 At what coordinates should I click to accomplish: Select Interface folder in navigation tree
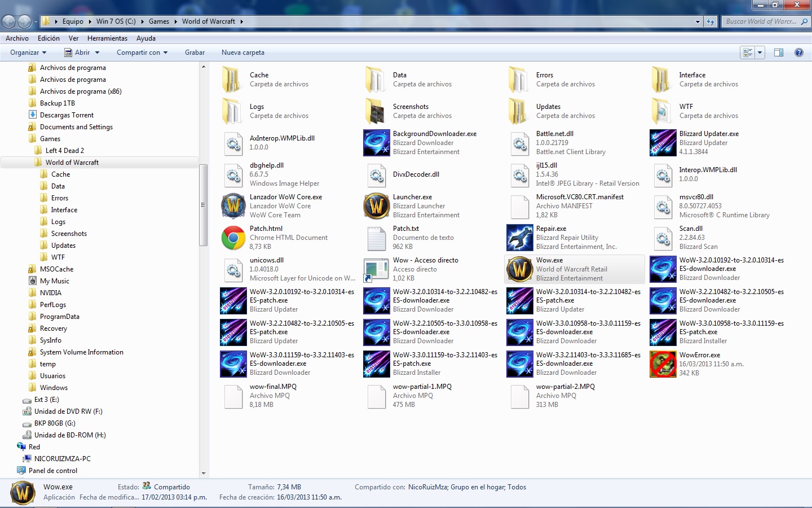[x=64, y=210]
